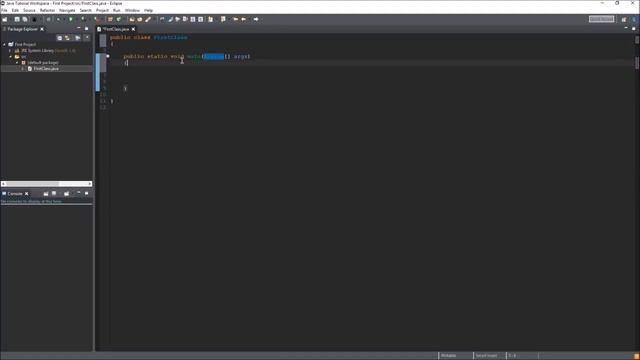Click the Quick Access search field
Image resolution: width=640 pixels, height=360 pixels.
tap(601, 19)
